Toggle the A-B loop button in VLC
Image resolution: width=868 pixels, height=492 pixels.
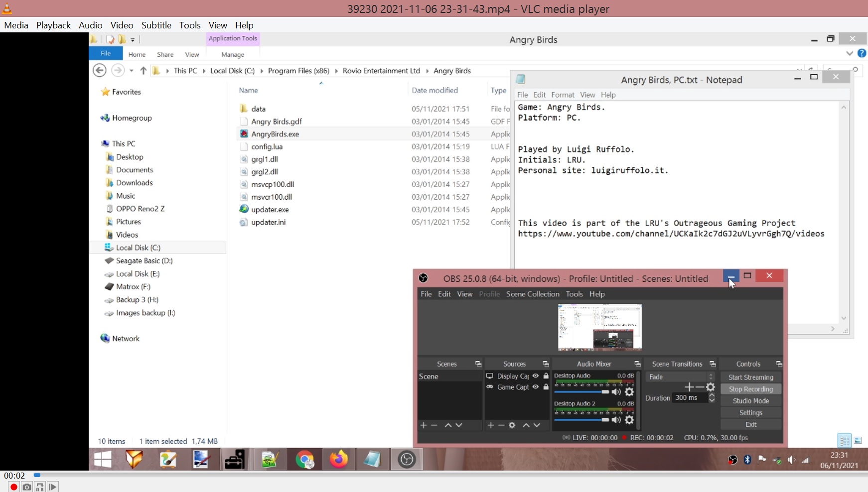point(40,487)
